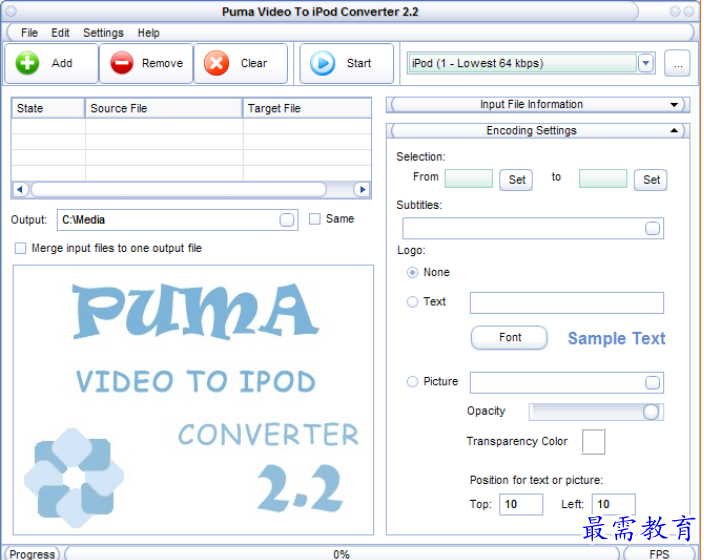Click the to time input field
The image size is (704, 560).
click(603, 179)
